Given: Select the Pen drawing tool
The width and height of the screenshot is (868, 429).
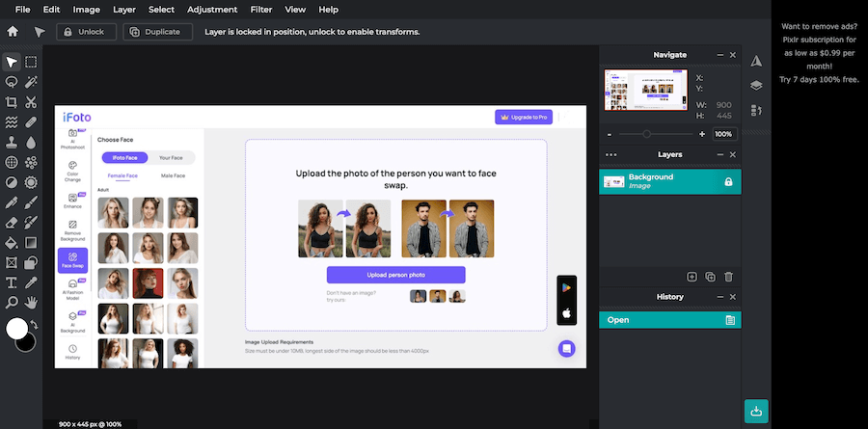Looking at the screenshot, I should pyautogui.click(x=11, y=202).
